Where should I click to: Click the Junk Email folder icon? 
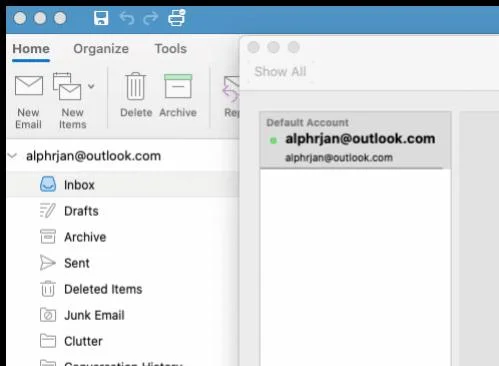48,315
